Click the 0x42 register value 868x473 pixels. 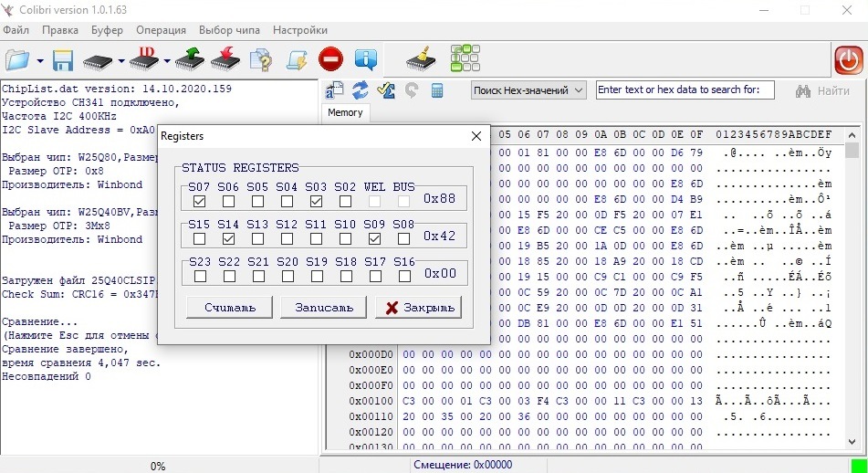(x=440, y=236)
